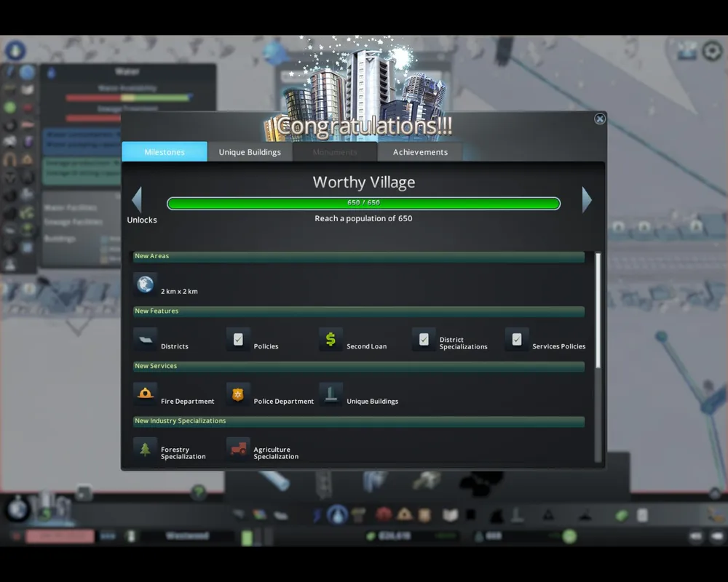728x582 pixels.
Task: Select the blue Water info view in left panel
Action: pos(27,72)
